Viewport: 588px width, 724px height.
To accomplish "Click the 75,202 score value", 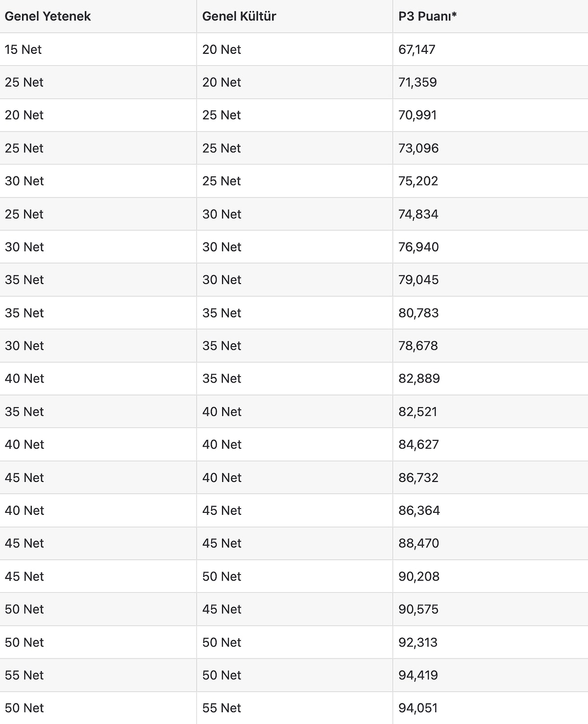I will [418, 181].
